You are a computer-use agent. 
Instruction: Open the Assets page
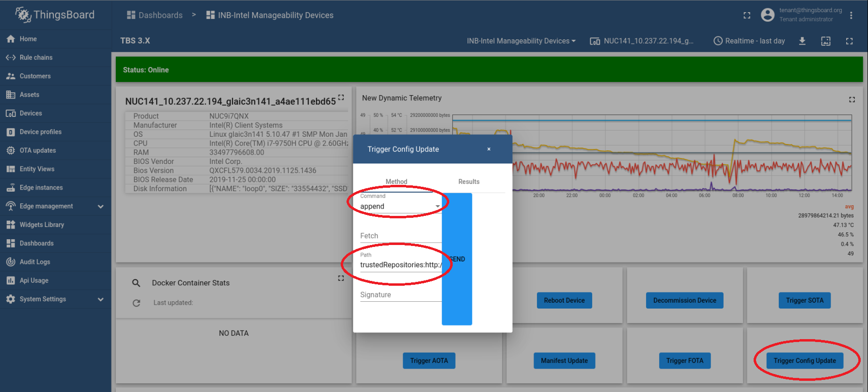pyautogui.click(x=55, y=95)
